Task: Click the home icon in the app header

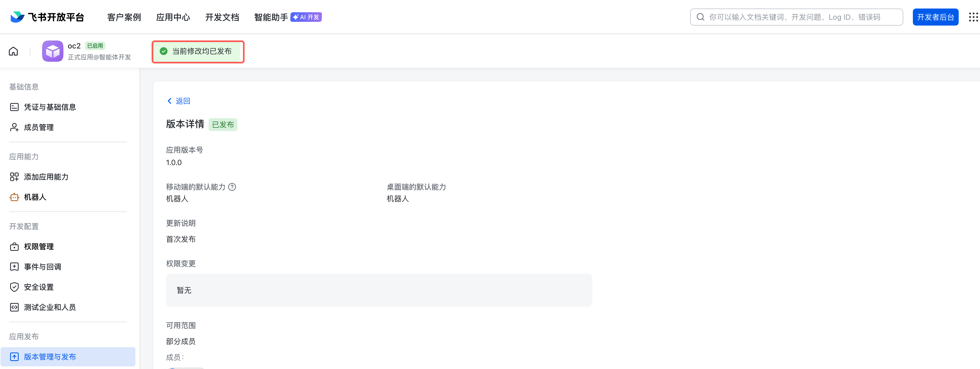Action: pyautogui.click(x=13, y=51)
